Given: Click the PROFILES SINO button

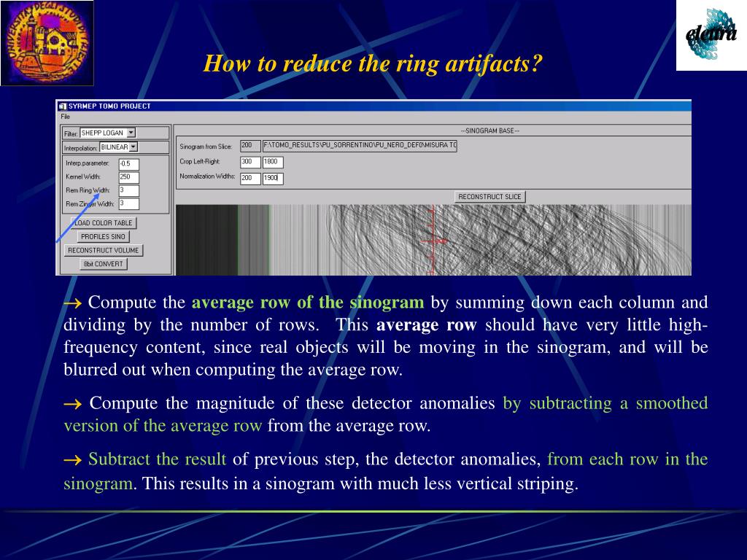Looking at the screenshot, I should coord(103,237).
